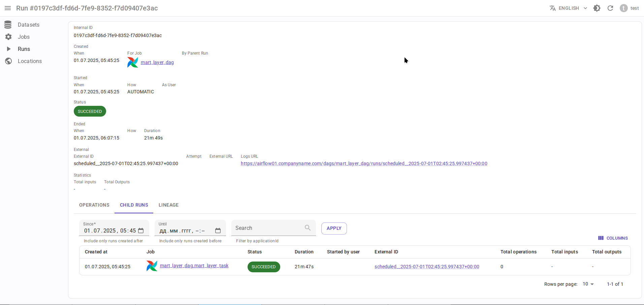Click the Search filter input field
Image resolution: width=644 pixels, height=305 pixels.
(268, 228)
